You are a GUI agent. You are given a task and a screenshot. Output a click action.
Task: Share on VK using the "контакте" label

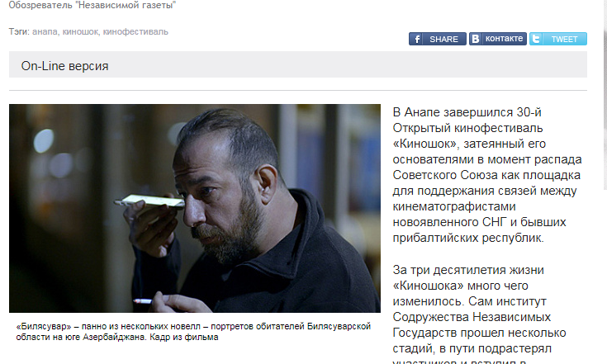(x=504, y=39)
